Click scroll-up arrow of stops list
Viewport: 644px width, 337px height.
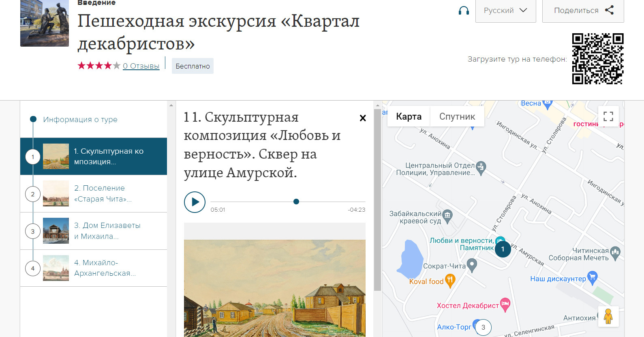171,105
